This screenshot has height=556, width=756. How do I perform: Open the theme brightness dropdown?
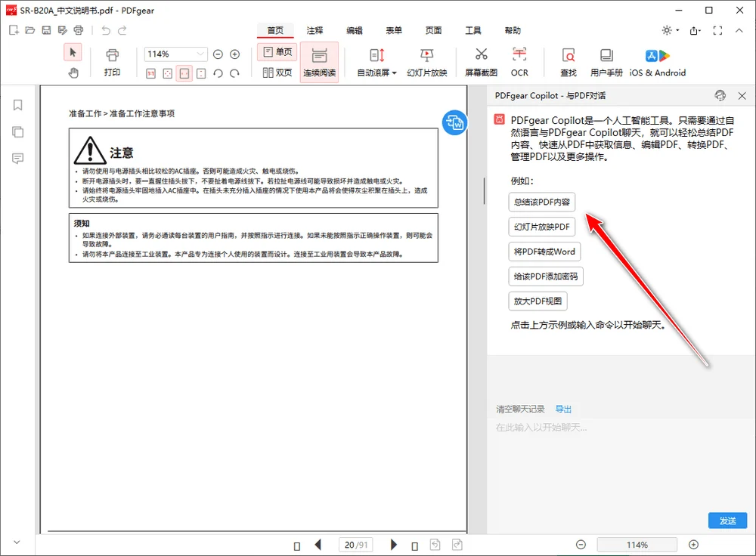[670, 30]
